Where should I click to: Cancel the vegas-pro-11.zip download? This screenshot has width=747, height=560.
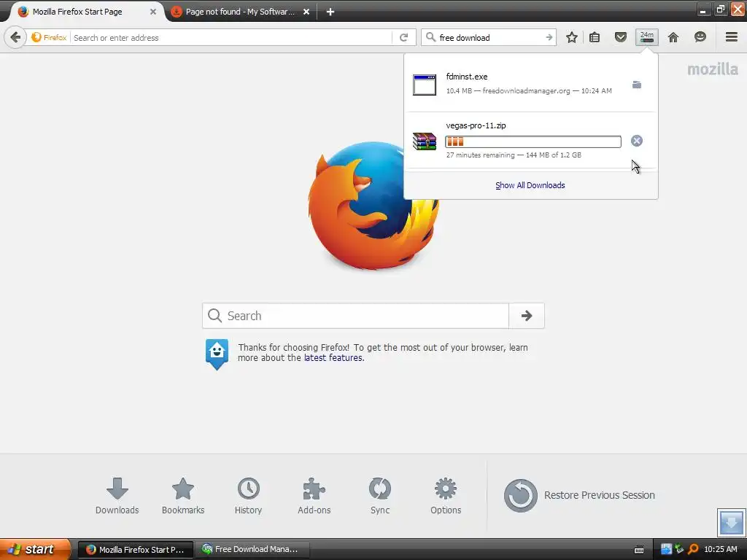tap(636, 141)
